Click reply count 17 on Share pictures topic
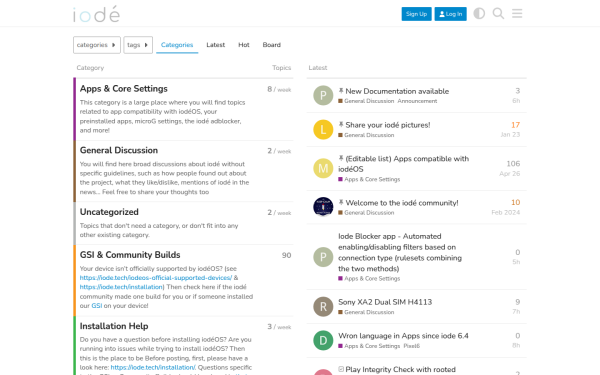 tap(515, 125)
